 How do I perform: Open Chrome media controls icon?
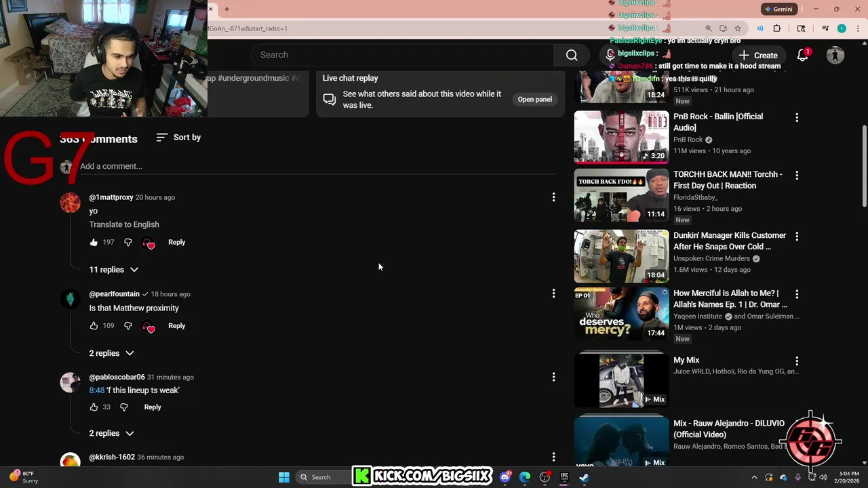825,28
